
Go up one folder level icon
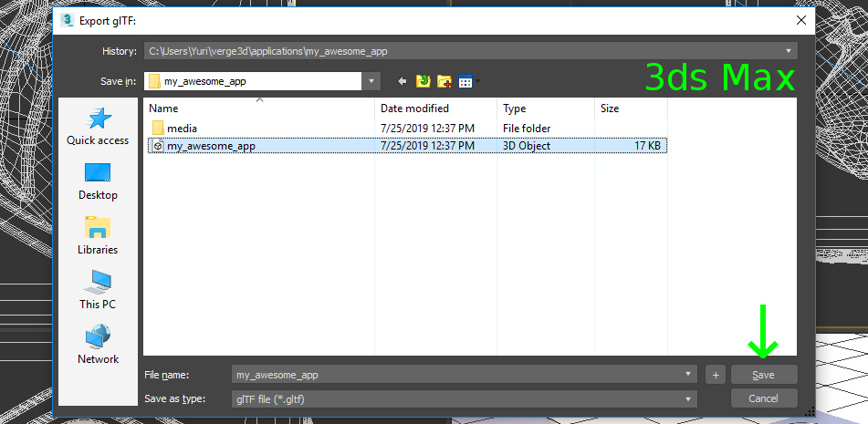(423, 81)
